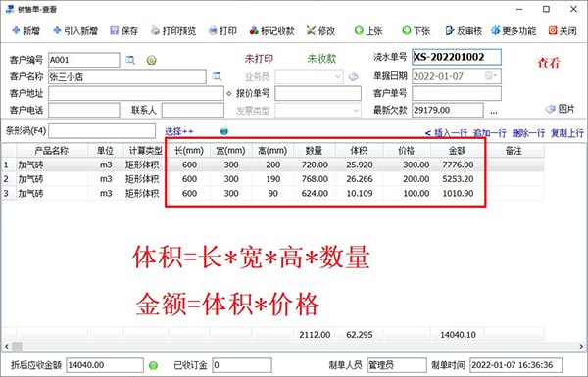The image size is (588, 377).
Task: Click the 打印 print button
Action: [222, 30]
